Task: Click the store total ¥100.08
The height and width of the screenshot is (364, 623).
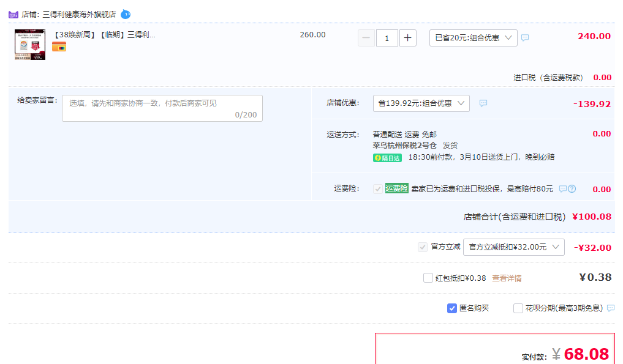Action: pos(592,217)
